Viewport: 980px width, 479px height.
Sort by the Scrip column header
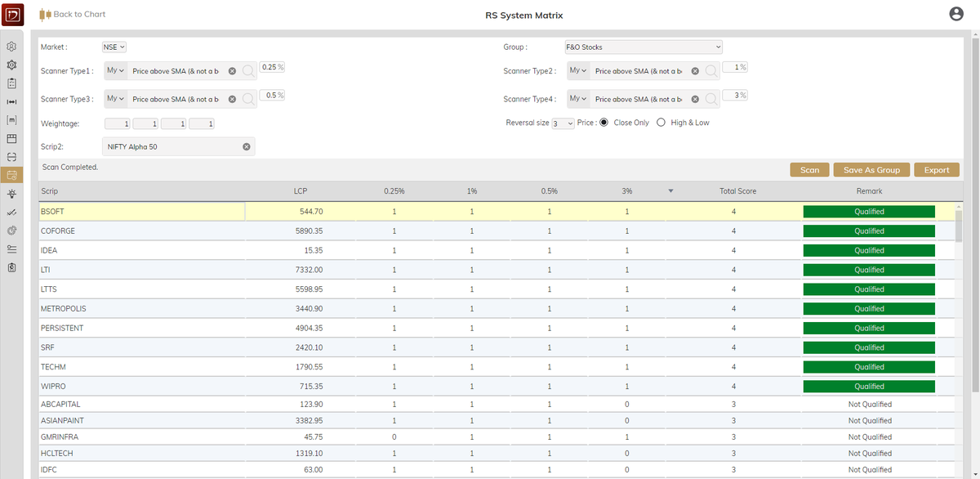click(49, 191)
